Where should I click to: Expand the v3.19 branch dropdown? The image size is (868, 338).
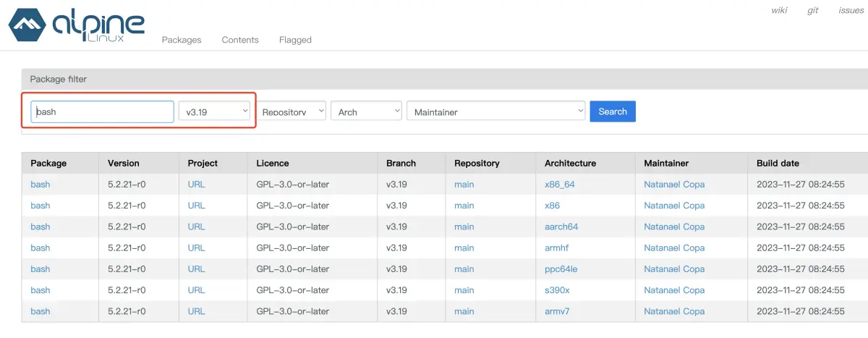pyautogui.click(x=216, y=111)
